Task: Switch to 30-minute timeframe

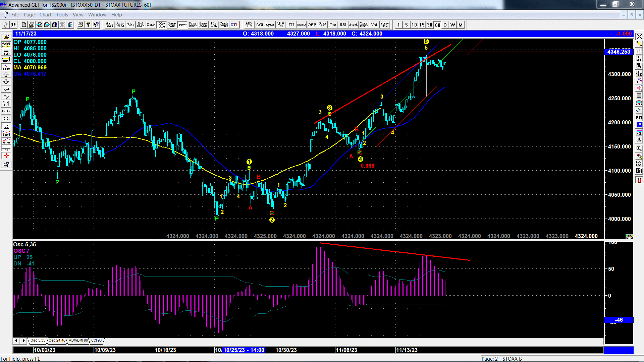Action: click(x=429, y=25)
